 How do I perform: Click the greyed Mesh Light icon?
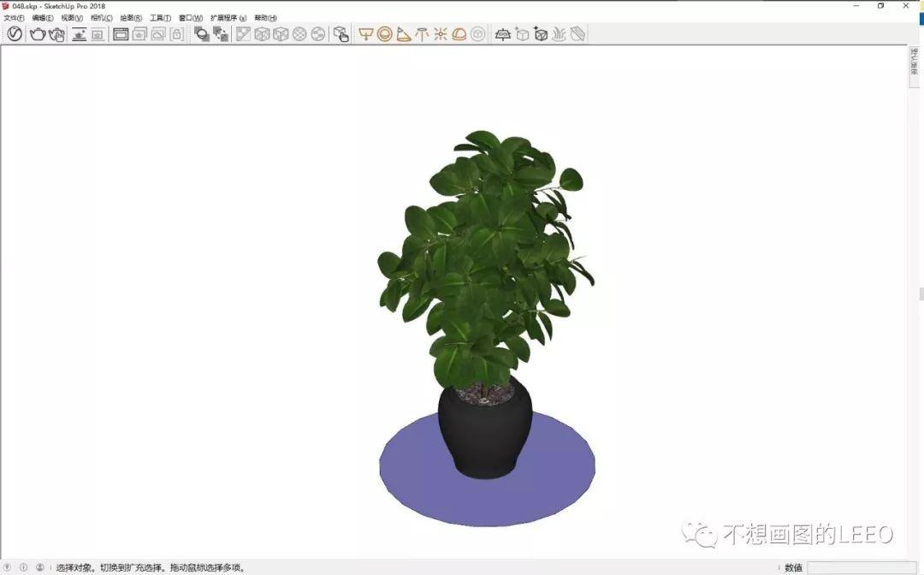pyautogui.click(x=478, y=34)
